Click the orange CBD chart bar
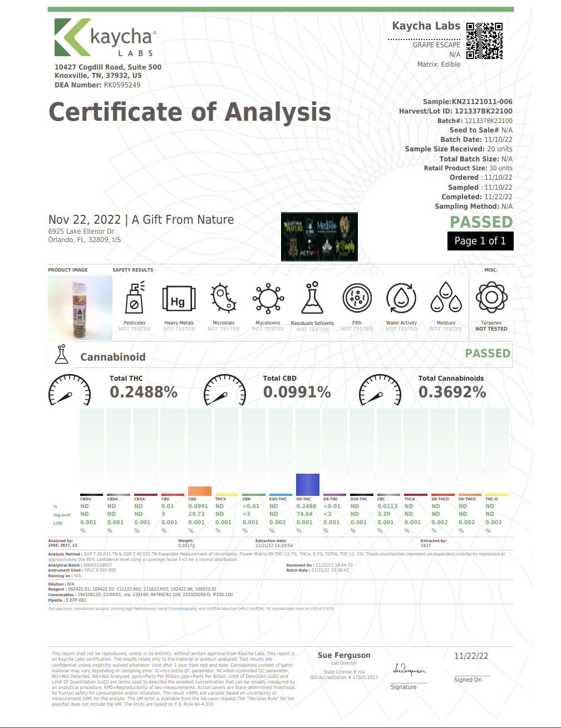The image size is (561, 728). pos(199,491)
